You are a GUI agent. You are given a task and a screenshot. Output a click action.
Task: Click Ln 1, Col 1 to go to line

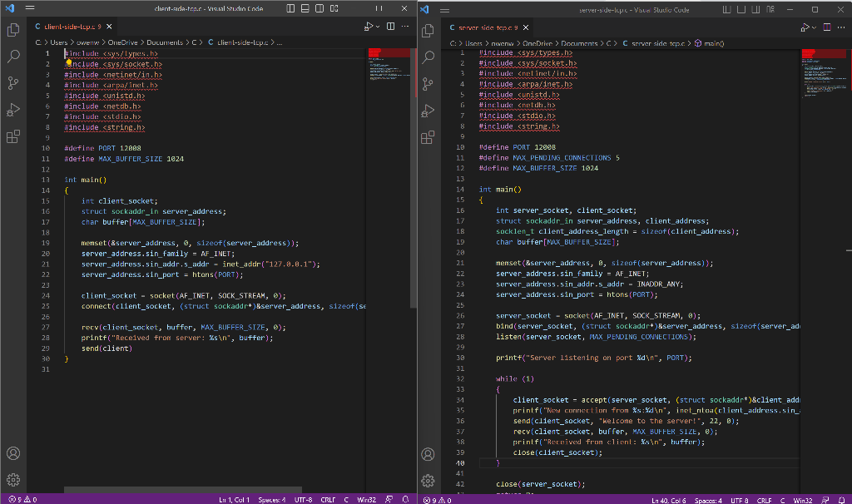[233, 497]
